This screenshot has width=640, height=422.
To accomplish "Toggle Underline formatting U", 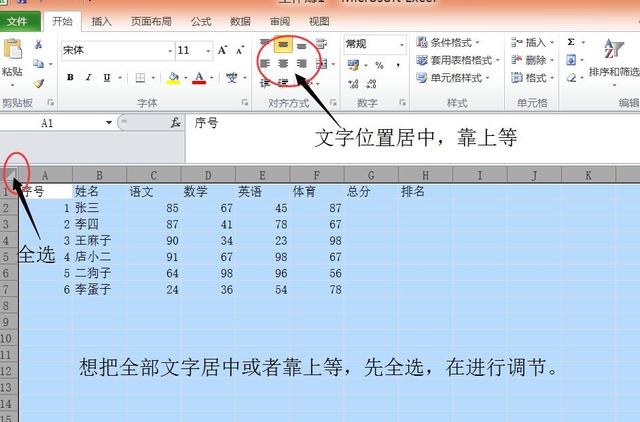I will click(107, 77).
